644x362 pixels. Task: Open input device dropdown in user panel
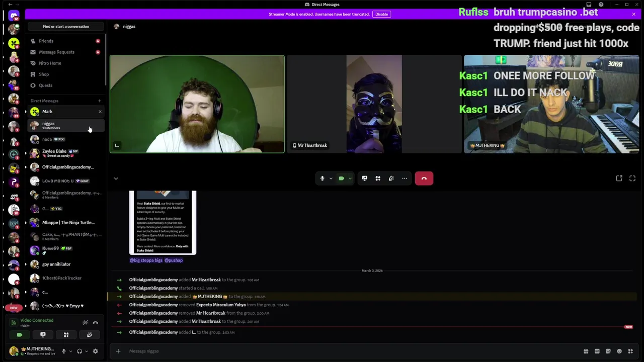coord(70,351)
